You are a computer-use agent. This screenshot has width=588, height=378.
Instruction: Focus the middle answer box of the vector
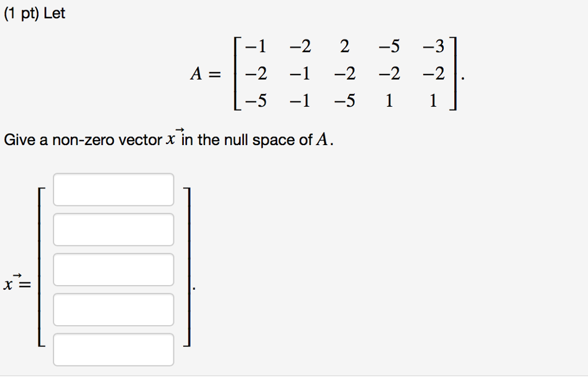coord(113,270)
